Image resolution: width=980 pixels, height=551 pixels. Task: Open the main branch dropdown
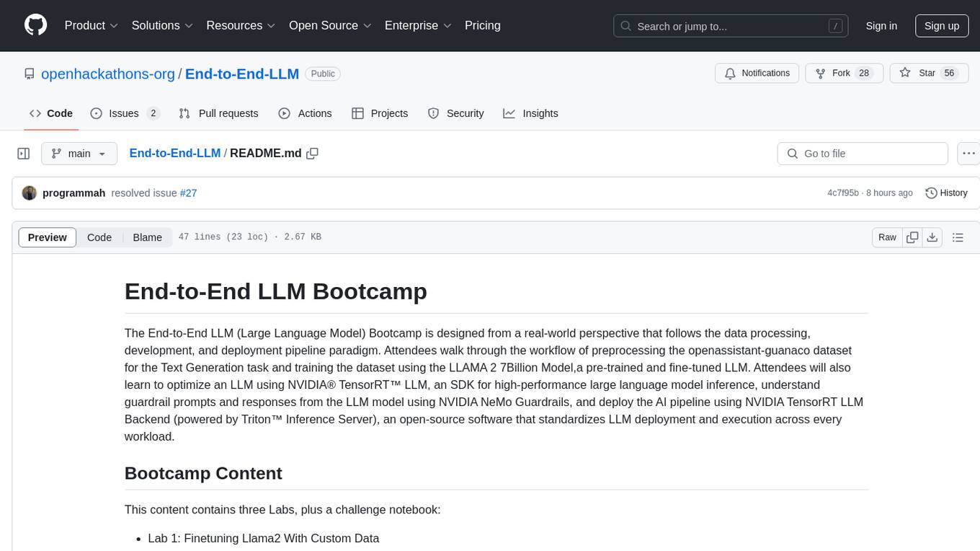[x=79, y=154]
